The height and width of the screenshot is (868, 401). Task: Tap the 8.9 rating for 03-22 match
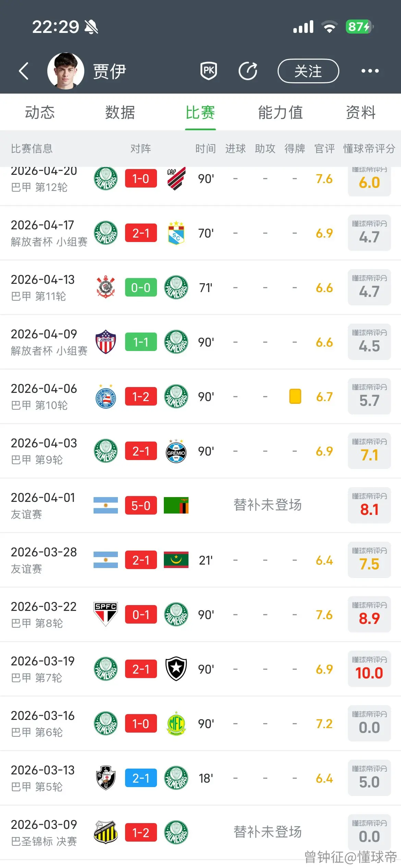click(369, 614)
